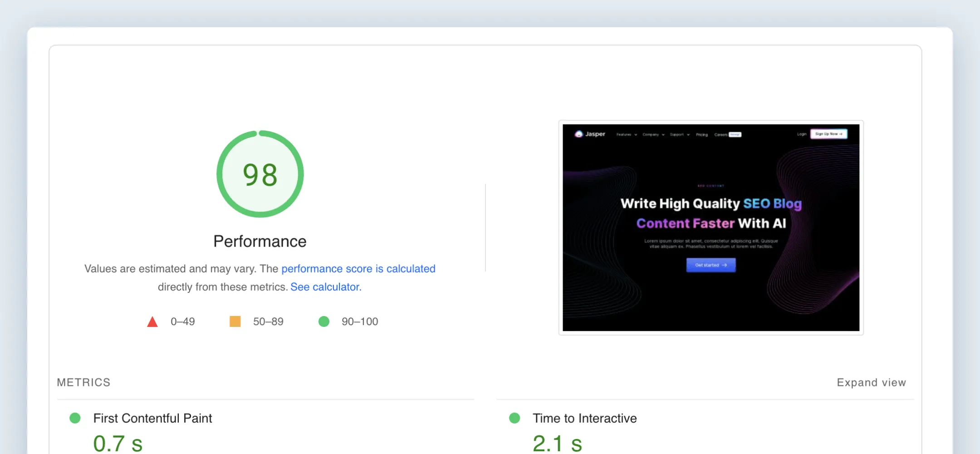Open the 'performance score is calculated' link
This screenshot has height=454, width=980.
tap(358, 269)
